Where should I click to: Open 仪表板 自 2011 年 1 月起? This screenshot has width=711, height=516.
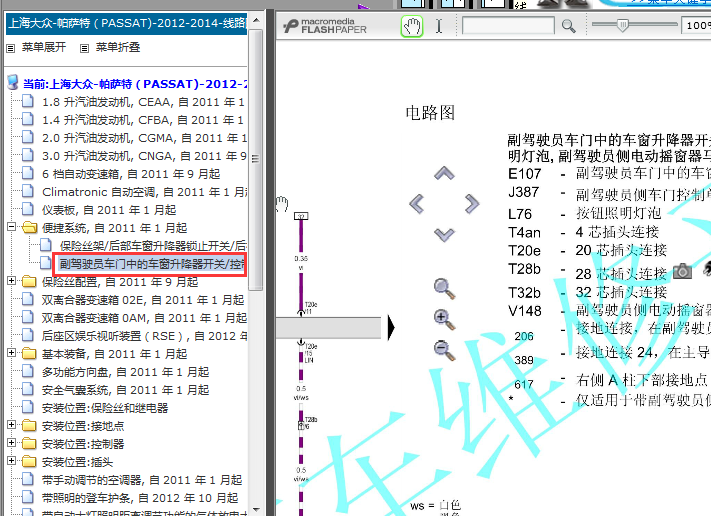(109, 210)
